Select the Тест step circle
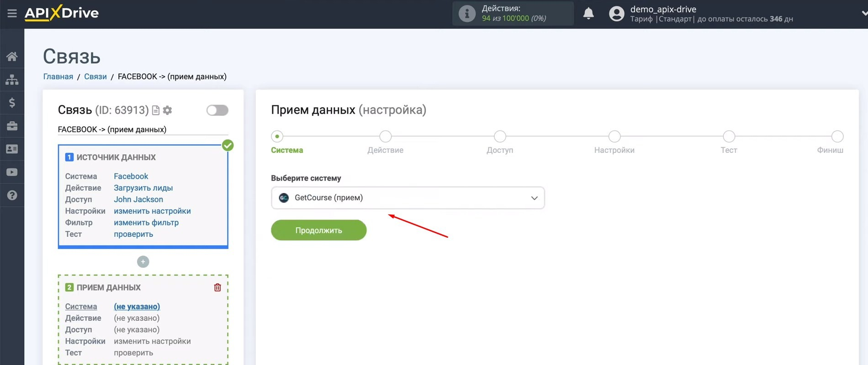 click(729, 136)
